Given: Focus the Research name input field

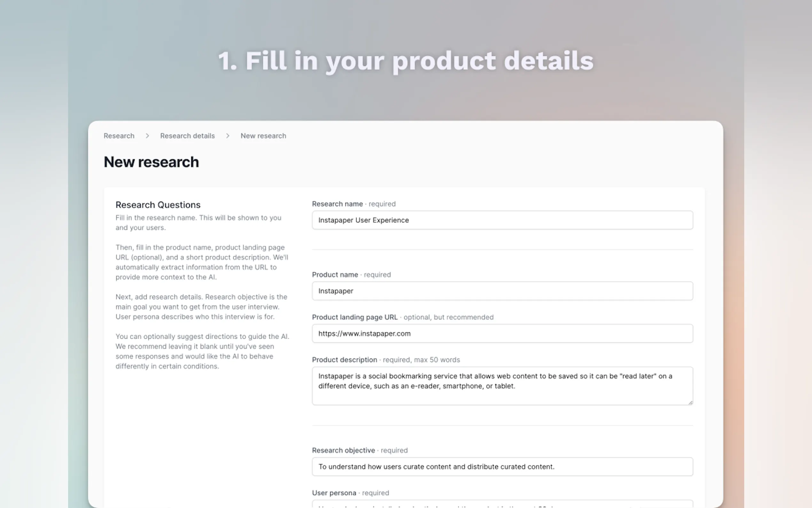Looking at the screenshot, I should 502,220.
